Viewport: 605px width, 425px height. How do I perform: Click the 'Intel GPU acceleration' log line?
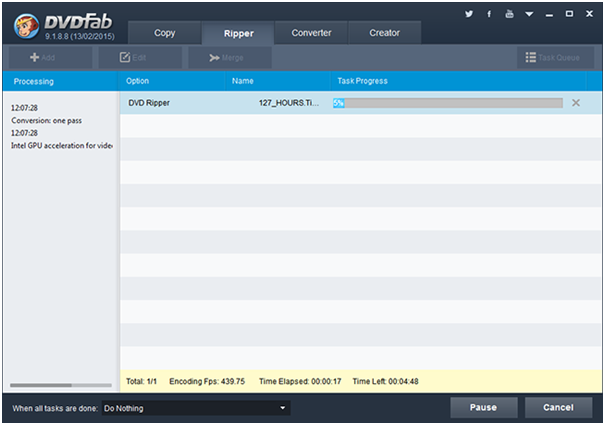62,146
